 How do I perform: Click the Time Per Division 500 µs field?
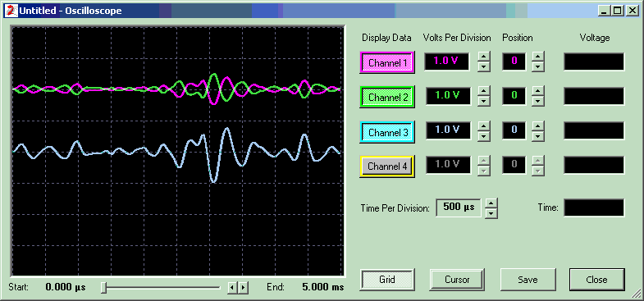459,208
